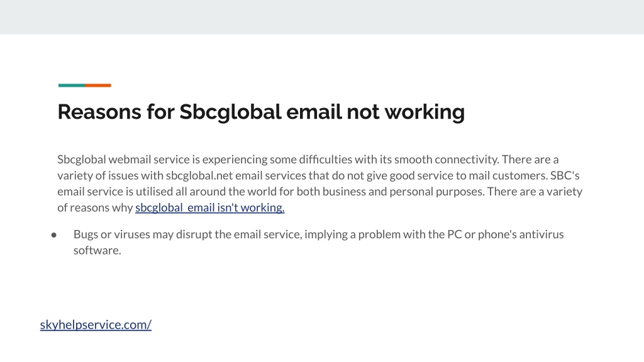This screenshot has width=644, height=362.
Task: Click the bullet point dot before "Bugs"
Action: coord(54,235)
